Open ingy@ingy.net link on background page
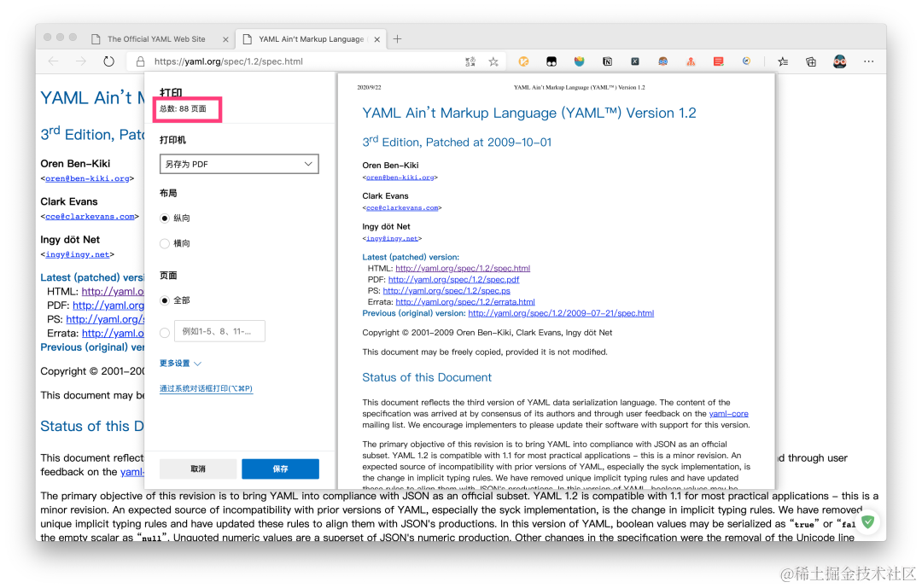922x588 pixels. click(78, 254)
